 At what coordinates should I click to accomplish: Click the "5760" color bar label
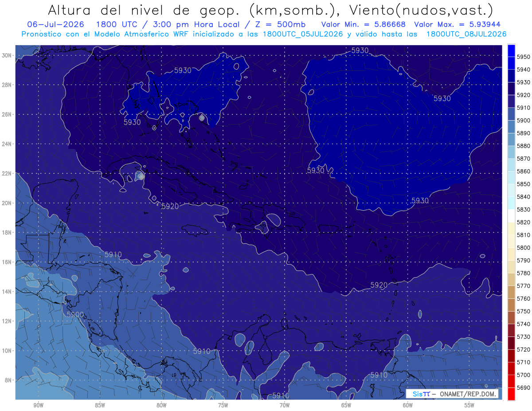tap(523, 298)
